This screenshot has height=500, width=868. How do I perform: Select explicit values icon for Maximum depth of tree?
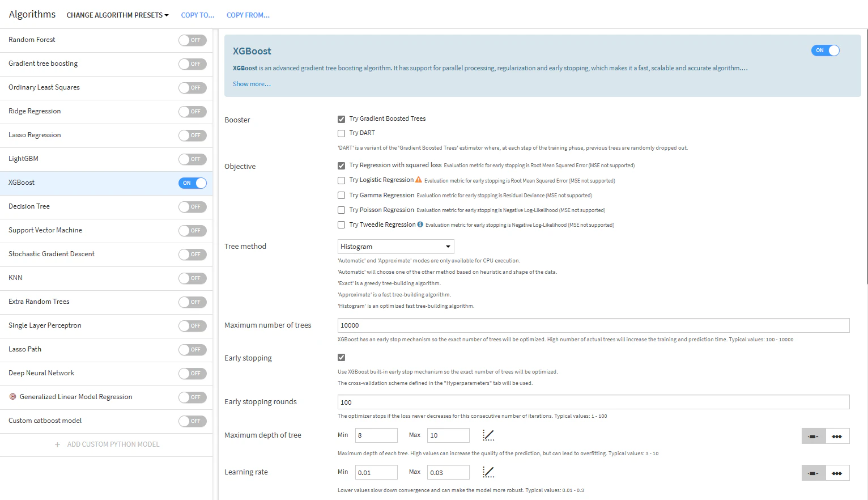837,436
